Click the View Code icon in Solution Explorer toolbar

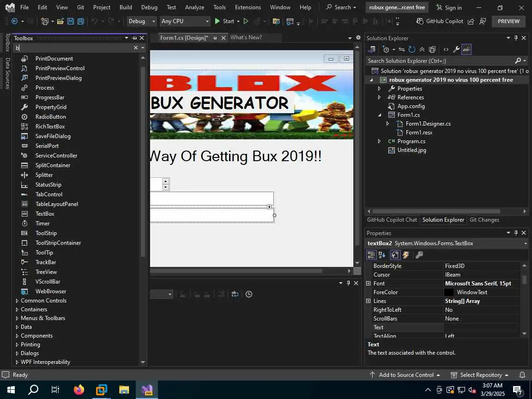(446, 49)
